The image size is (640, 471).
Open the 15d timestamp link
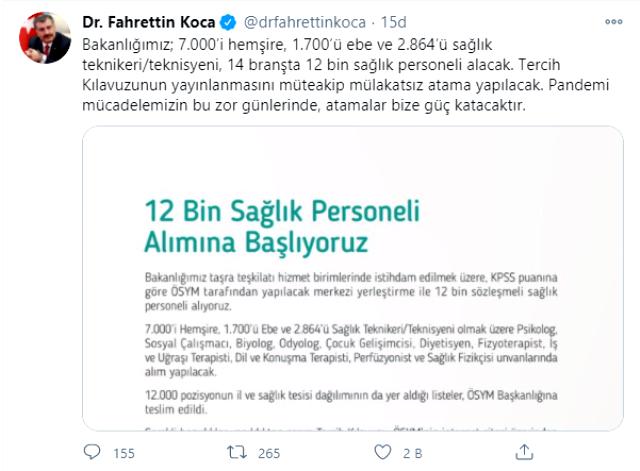[x=393, y=22]
